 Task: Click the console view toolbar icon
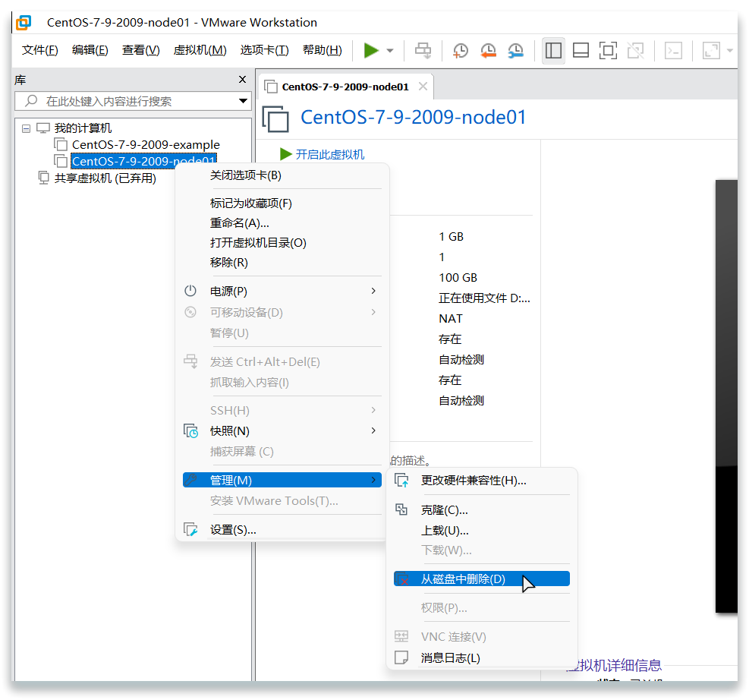673,50
